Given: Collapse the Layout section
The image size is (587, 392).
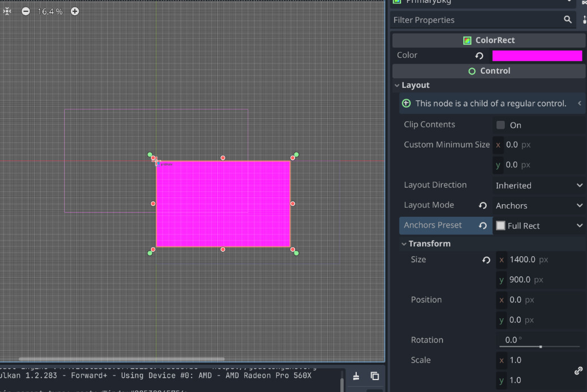Looking at the screenshot, I should click(x=397, y=85).
